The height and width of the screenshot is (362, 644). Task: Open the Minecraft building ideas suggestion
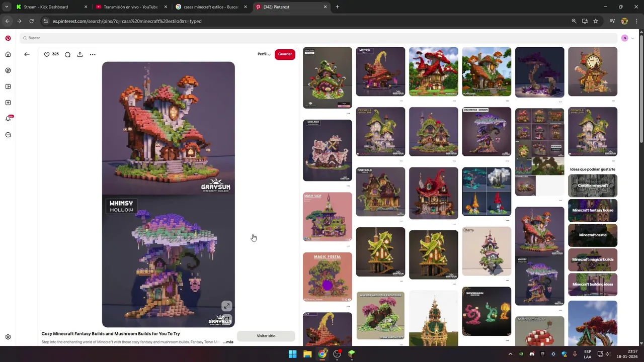click(x=593, y=284)
